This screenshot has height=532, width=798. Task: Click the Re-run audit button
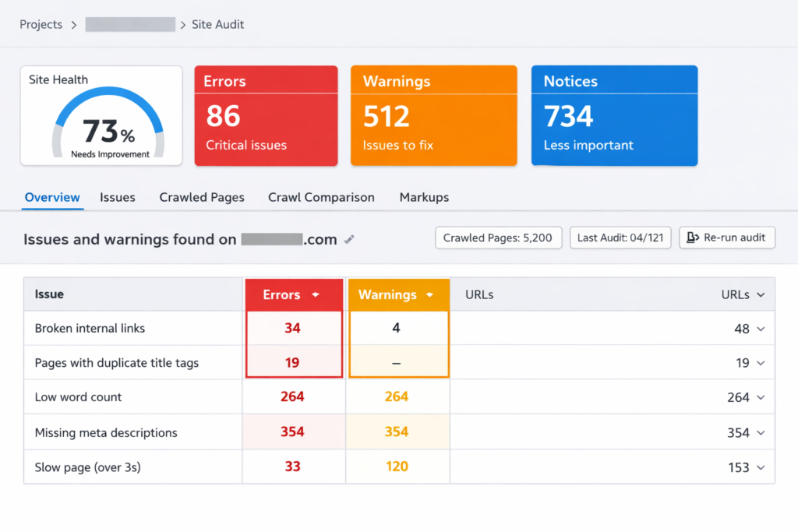click(727, 238)
